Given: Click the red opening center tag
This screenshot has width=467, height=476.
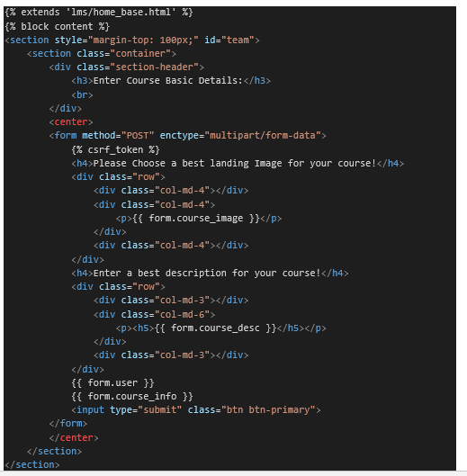Looking at the screenshot, I should point(71,121).
